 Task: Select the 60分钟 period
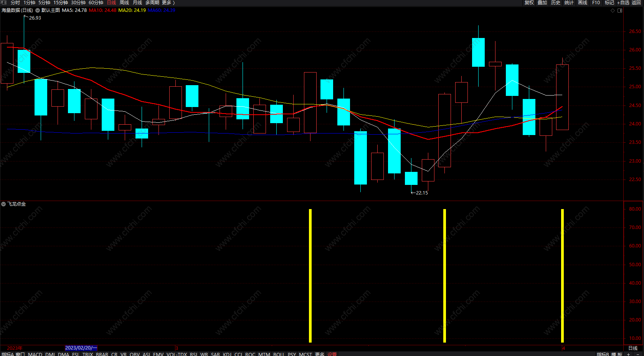point(96,3)
